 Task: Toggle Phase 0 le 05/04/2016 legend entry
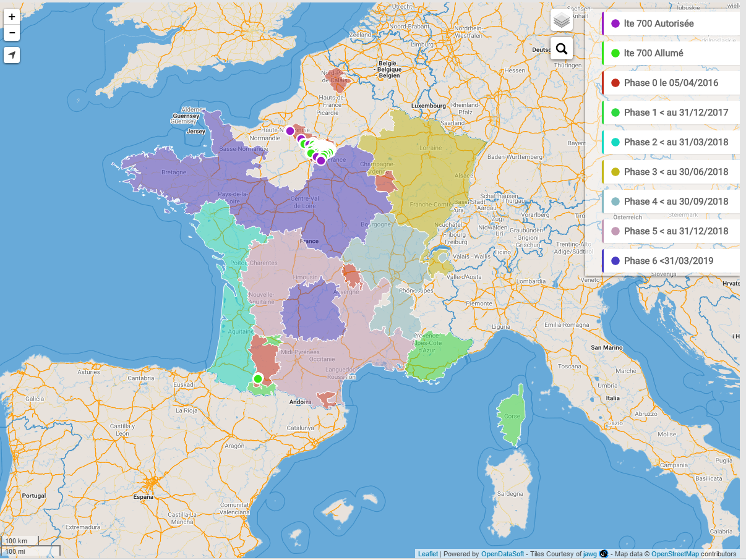[x=671, y=83]
